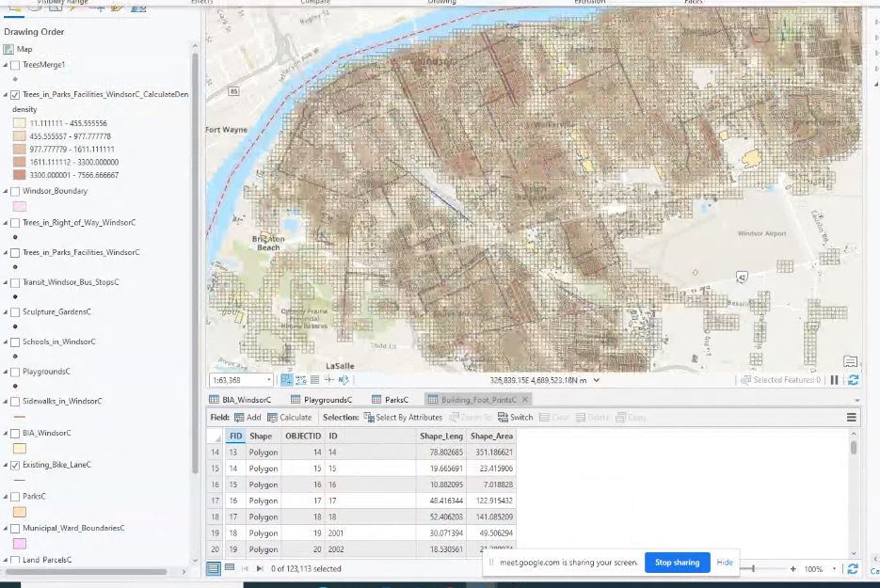Show the Windsor_Boundary layer
Image resolution: width=880 pixels, height=588 pixels.
click(15, 191)
